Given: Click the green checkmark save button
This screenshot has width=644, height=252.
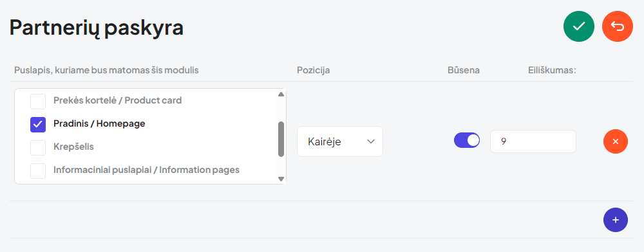Looking at the screenshot, I should (579, 26).
